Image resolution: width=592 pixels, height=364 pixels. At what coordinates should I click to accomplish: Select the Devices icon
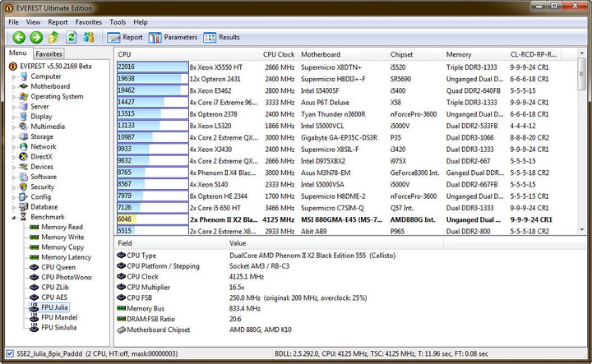[24, 167]
